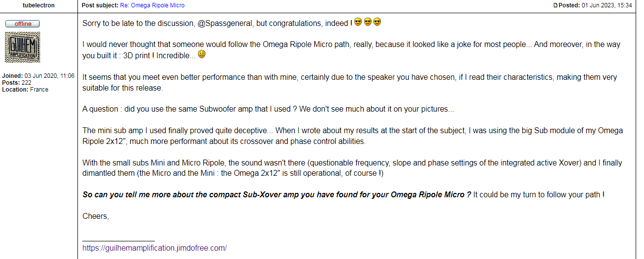Click the 'Location: France' profile detail
Image resolution: width=644 pixels, height=259 pixels.
click(x=25, y=90)
